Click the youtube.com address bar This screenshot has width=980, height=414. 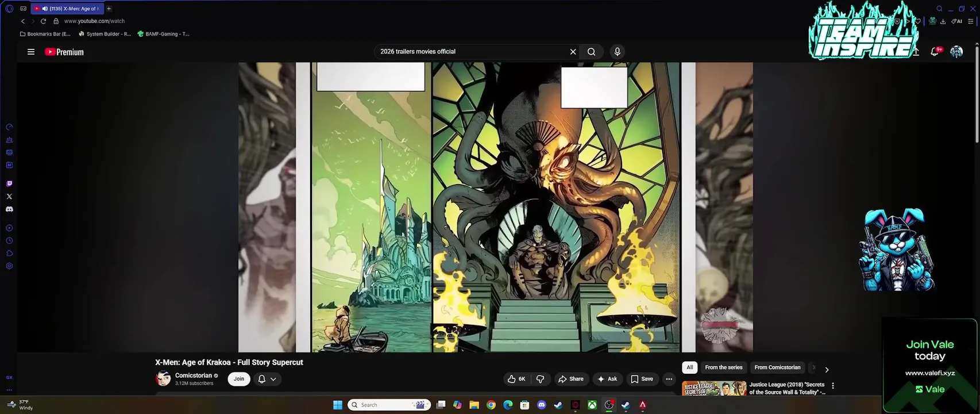click(x=94, y=21)
